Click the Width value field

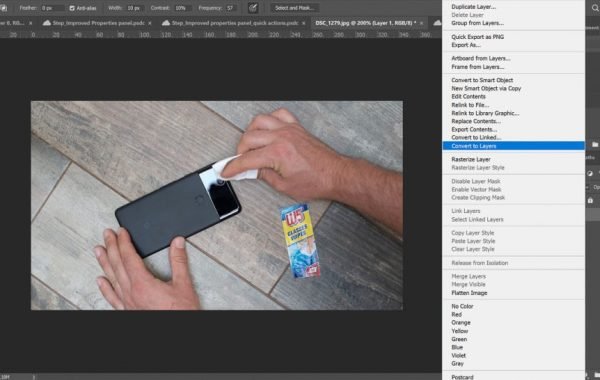(x=135, y=8)
